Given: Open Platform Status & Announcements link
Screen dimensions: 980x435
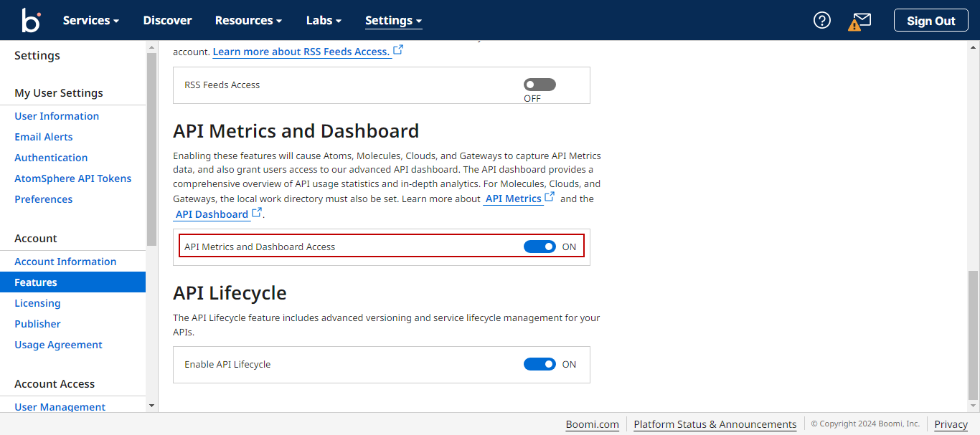Looking at the screenshot, I should [x=715, y=424].
